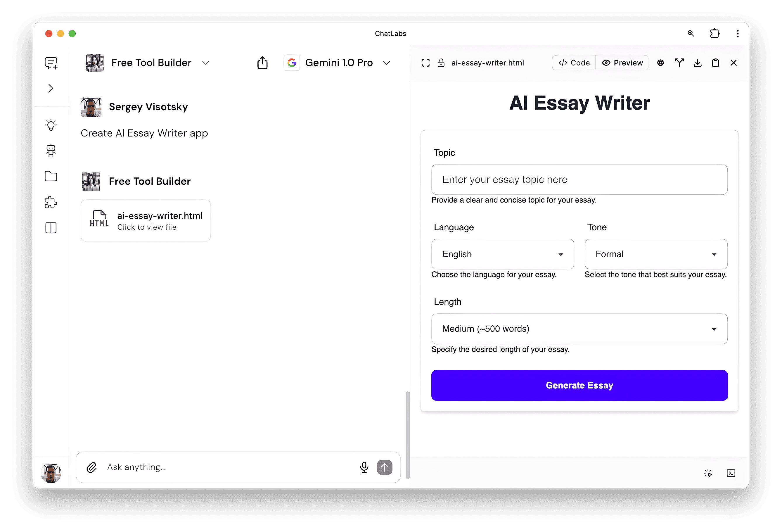Screen dimensions: 782x532
Task: Open the prompts lightbulb icon
Action: click(51, 125)
